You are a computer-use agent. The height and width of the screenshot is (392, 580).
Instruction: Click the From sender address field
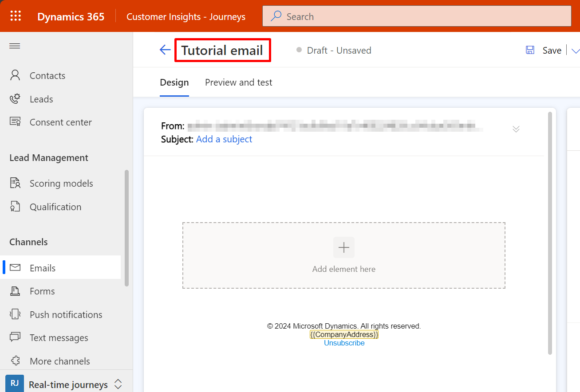(x=335, y=126)
